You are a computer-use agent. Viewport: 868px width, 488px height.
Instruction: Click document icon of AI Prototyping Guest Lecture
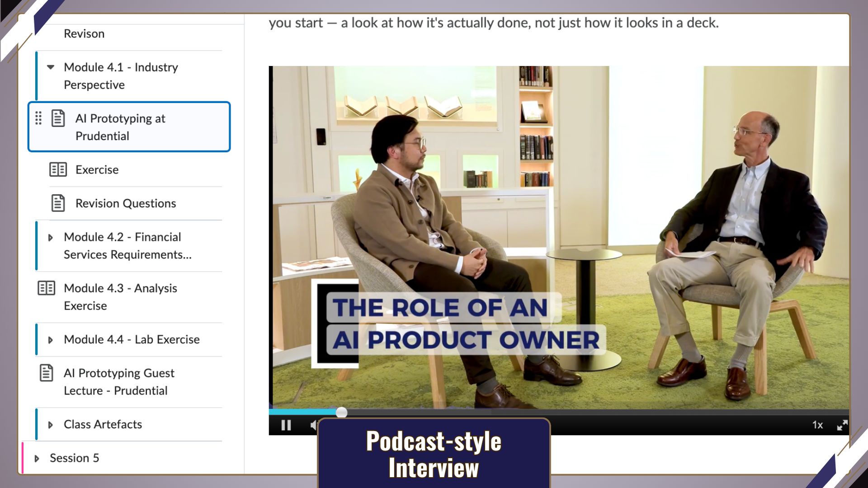(x=46, y=373)
